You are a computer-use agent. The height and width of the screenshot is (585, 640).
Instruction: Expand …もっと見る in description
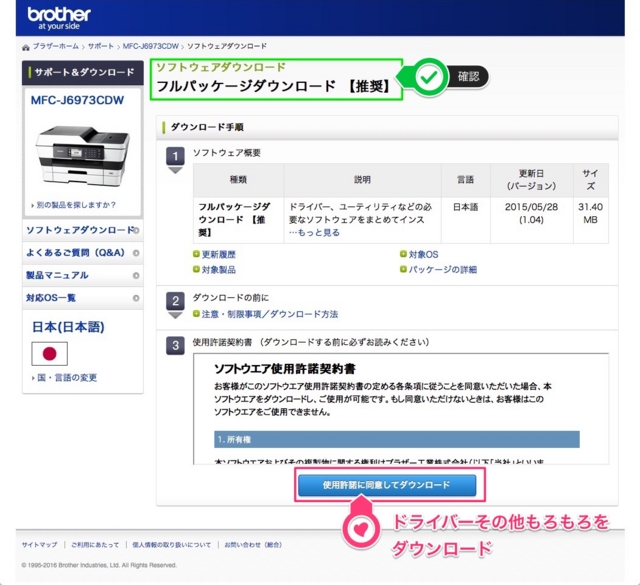tap(314, 232)
